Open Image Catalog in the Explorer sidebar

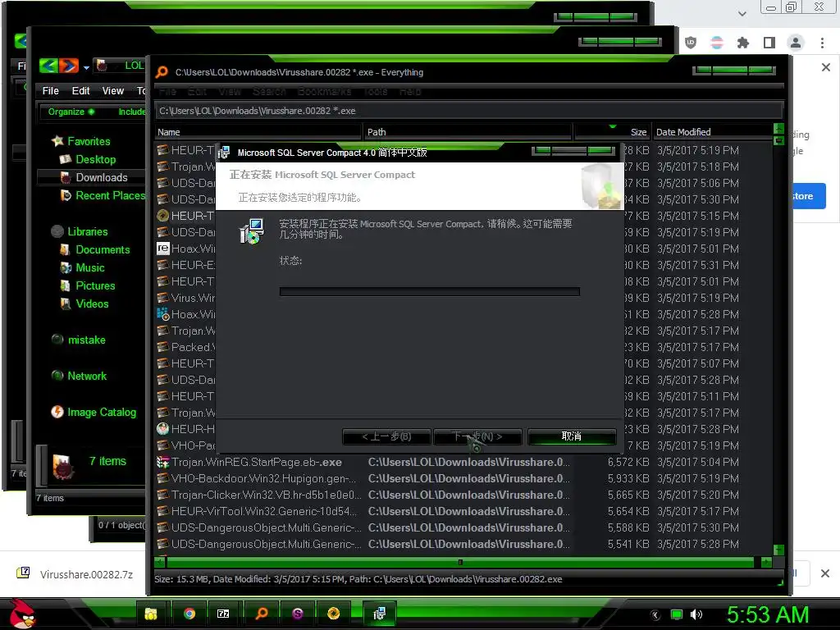(101, 412)
